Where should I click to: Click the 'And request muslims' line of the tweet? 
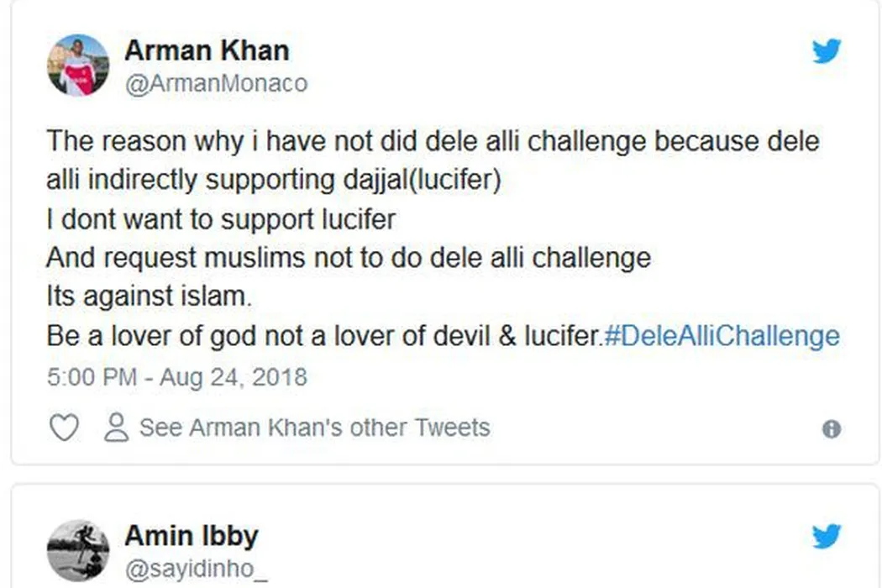point(348,257)
